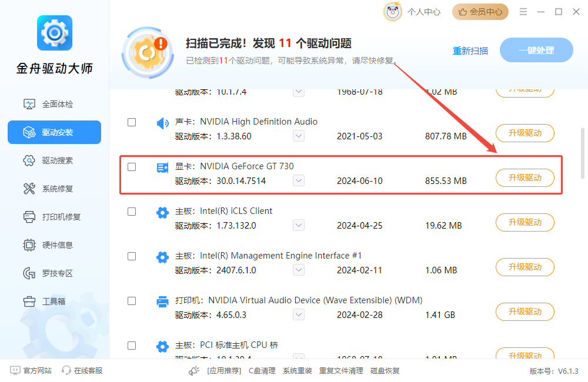
Task: Click the 官方网站 monitor icon
Action: click(x=15, y=370)
